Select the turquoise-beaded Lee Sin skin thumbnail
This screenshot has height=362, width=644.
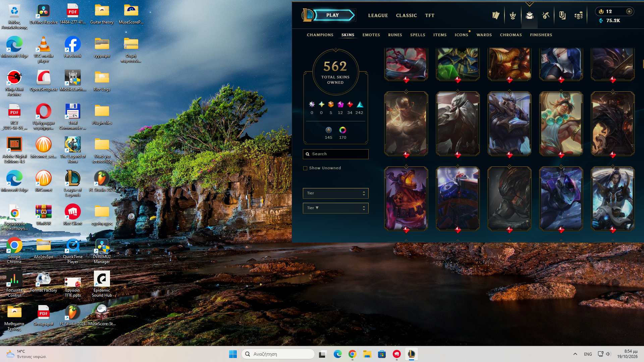(x=561, y=124)
